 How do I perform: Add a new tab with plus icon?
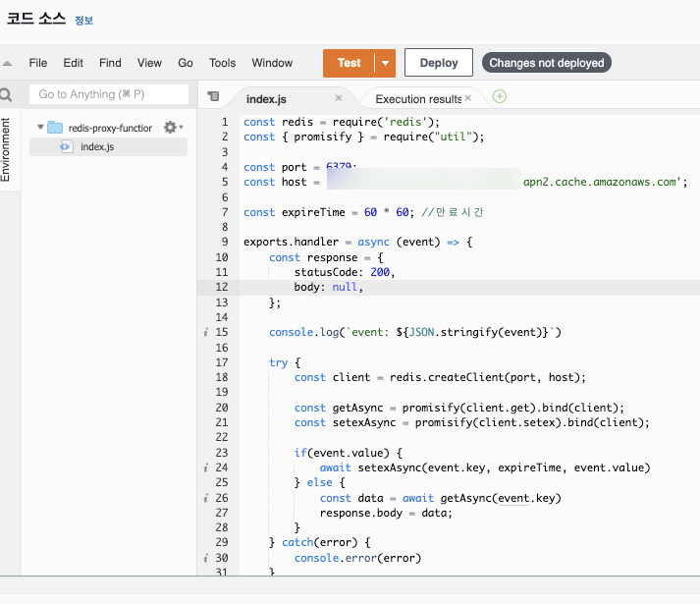(500, 96)
